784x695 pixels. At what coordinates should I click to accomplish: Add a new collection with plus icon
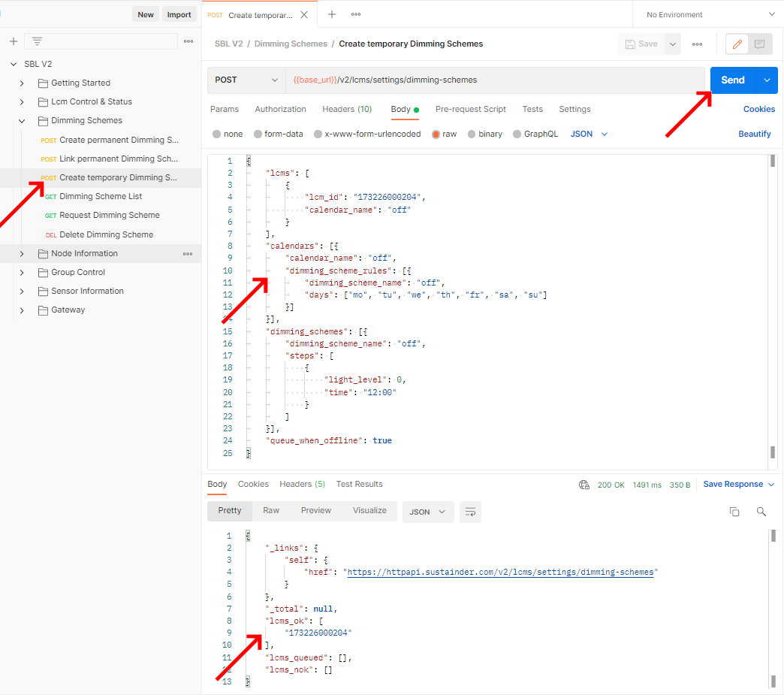click(13, 41)
